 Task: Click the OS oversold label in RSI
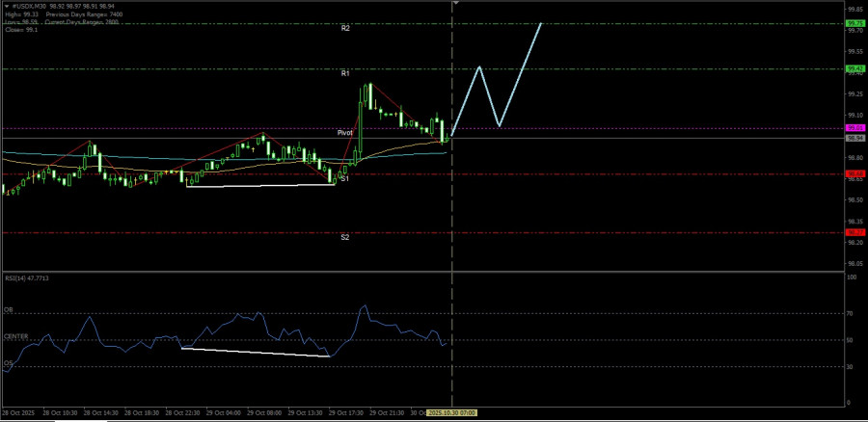(x=8, y=363)
